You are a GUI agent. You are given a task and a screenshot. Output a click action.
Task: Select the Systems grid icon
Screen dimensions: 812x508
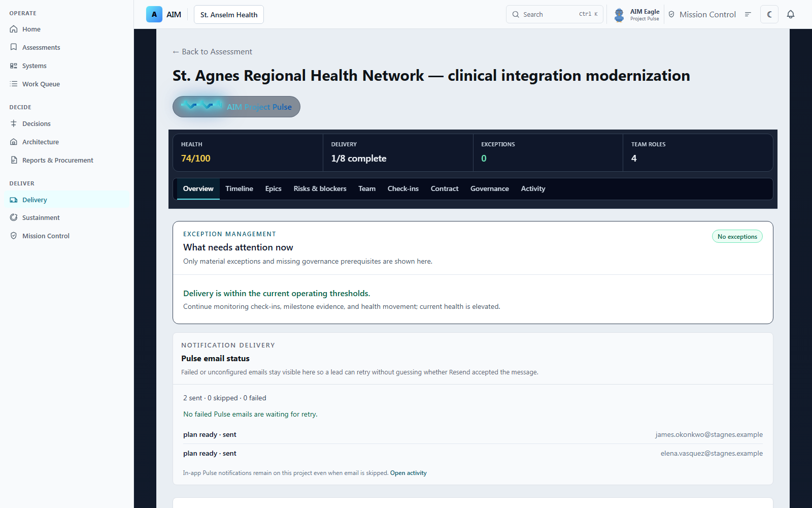(14, 66)
